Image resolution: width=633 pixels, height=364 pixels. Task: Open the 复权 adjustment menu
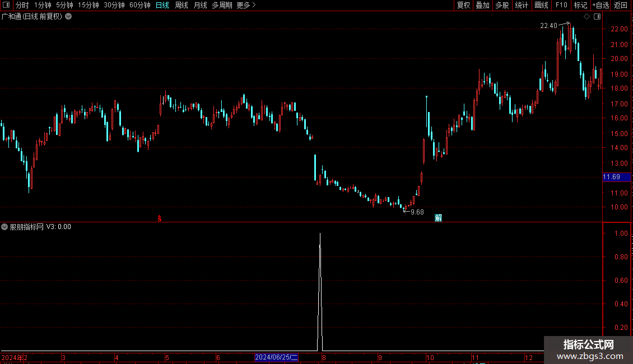pos(463,5)
